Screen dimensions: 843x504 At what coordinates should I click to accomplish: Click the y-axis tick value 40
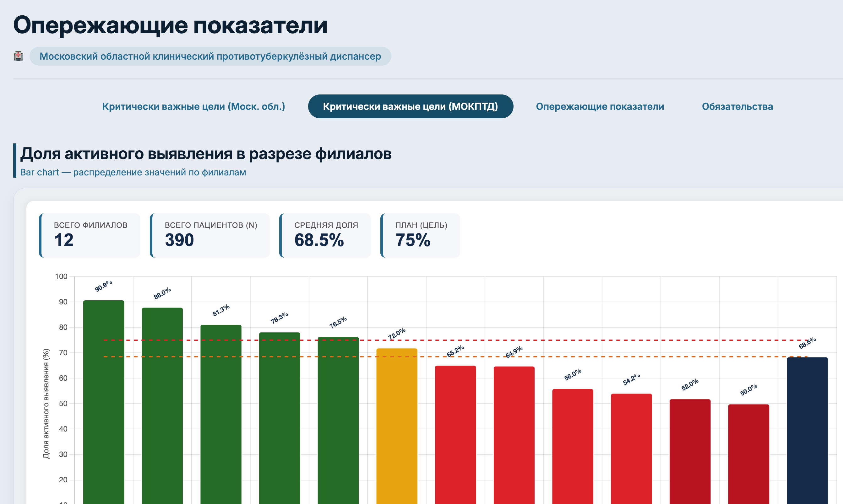tap(63, 429)
